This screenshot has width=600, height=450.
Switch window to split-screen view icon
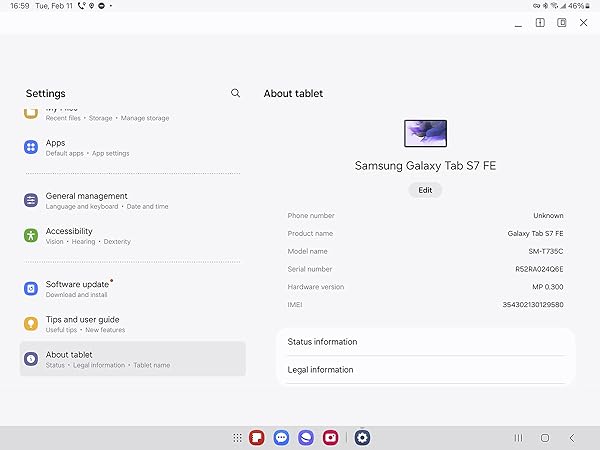[x=540, y=23]
